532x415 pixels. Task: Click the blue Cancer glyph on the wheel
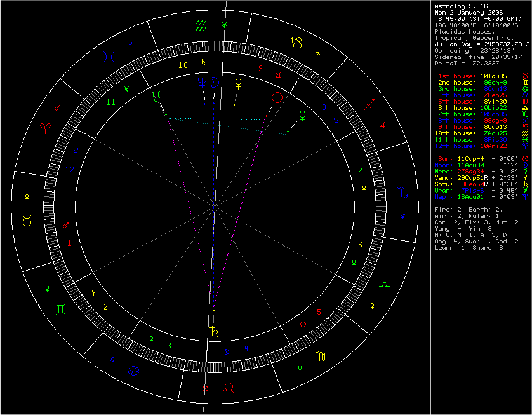[x=134, y=371]
